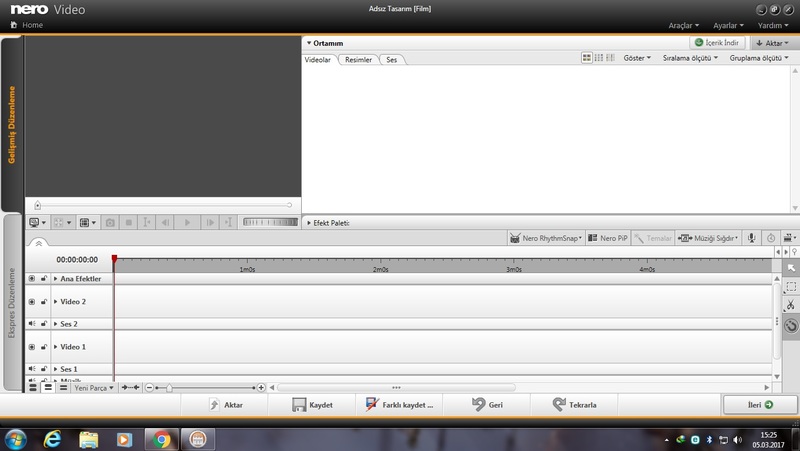Screen dimensions: 800x451
Task: Open the Yeni Parça dropdown
Action: tap(93, 388)
